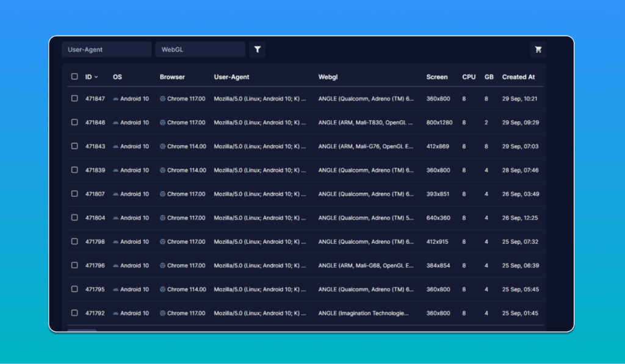This screenshot has height=364, width=625.
Task: Click the User-Agent search field
Action: coord(106,49)
